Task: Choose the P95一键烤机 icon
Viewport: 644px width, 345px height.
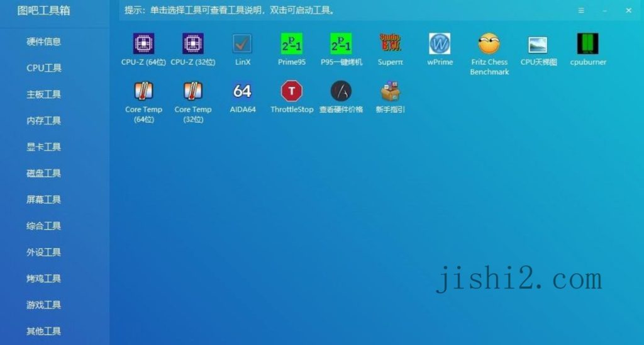Action: [341, 43]
